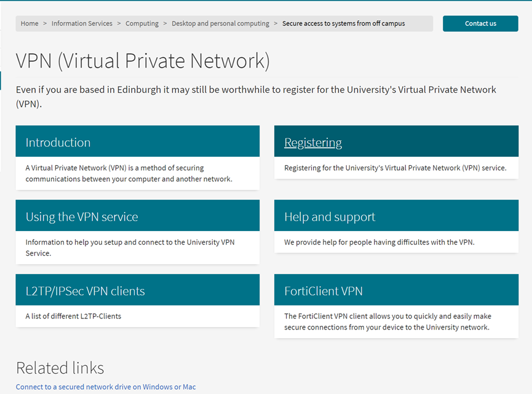Viewport: 532px width, 394px height.
Task: Open the Using the VPN service heading
Action: pos(82,217)
